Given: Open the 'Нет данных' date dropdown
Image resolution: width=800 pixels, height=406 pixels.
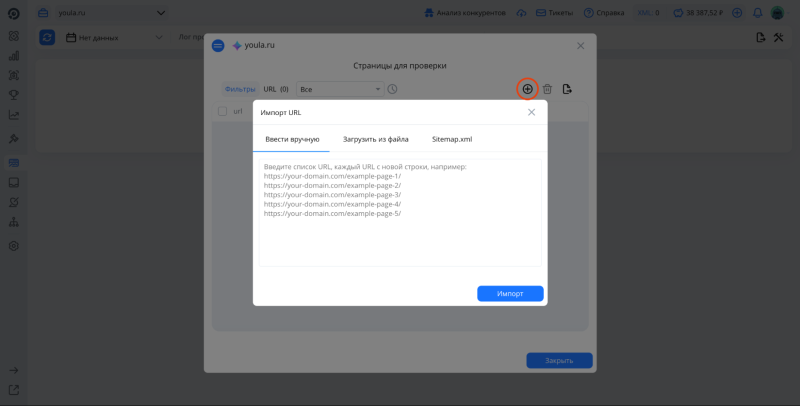Looking at the screenshot, I should coord(115,37).
